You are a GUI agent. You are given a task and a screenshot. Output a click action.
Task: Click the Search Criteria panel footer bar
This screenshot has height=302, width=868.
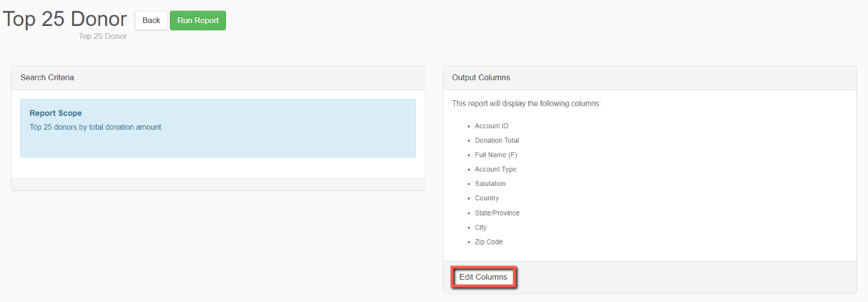[x=218, y=185]
